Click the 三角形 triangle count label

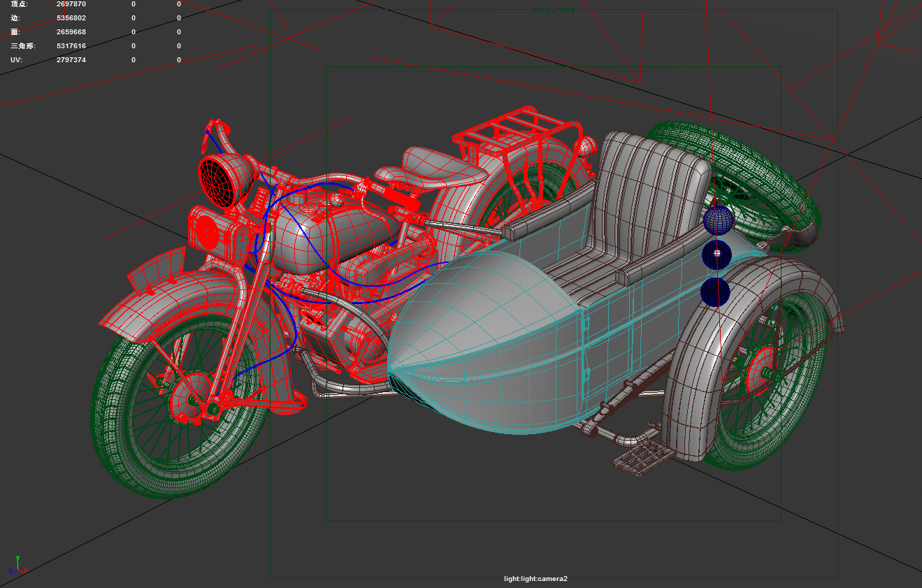pyautogui.click(x=22, y=46)
